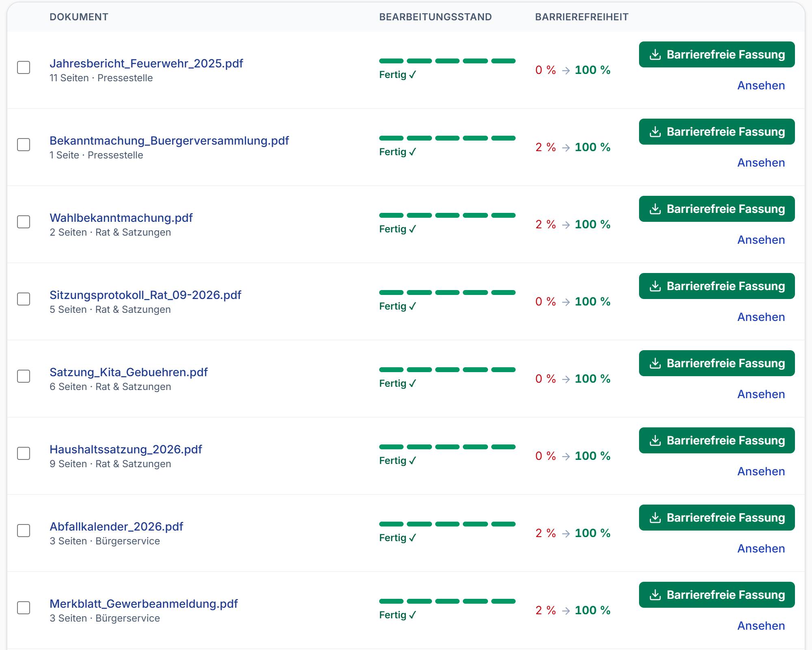Open Ansehen for Satzung_Kita_Gebuehren.pdf
812x650 pixels.
pyautogui.click(x=761, y=394)
